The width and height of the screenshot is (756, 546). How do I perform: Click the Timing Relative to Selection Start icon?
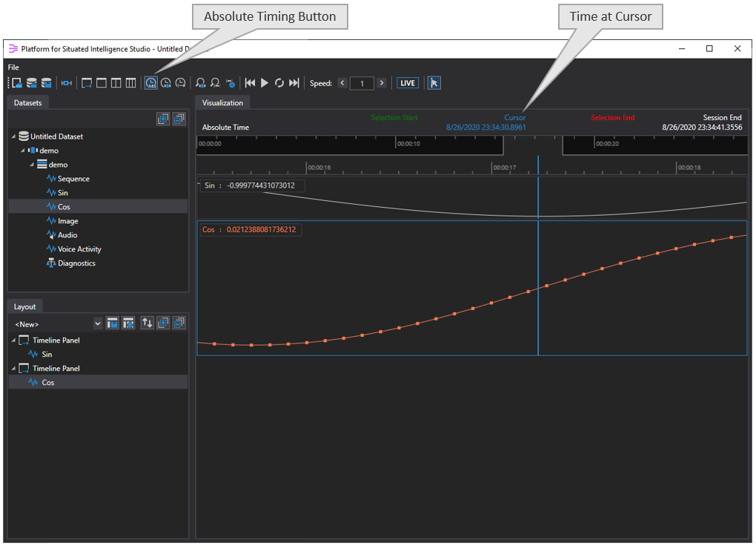(180, 82)
